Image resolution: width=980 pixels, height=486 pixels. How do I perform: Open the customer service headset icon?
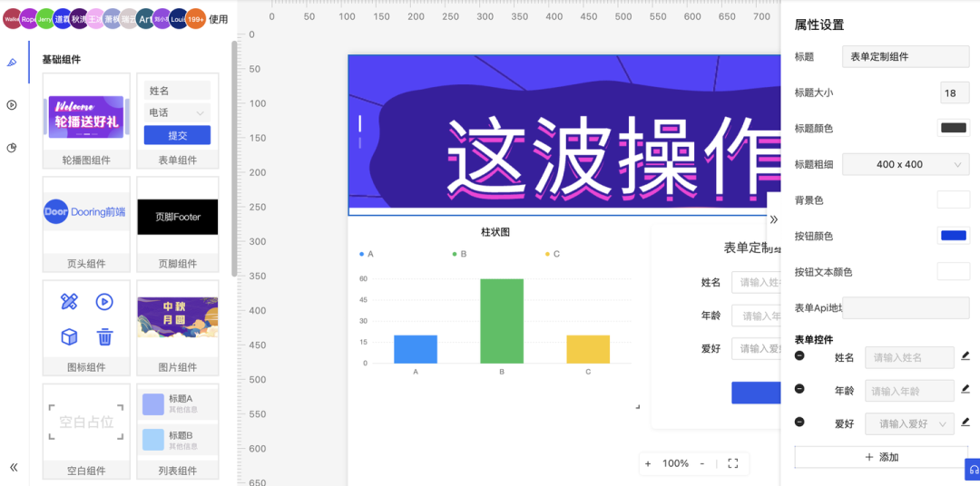[x=973, y=469]
